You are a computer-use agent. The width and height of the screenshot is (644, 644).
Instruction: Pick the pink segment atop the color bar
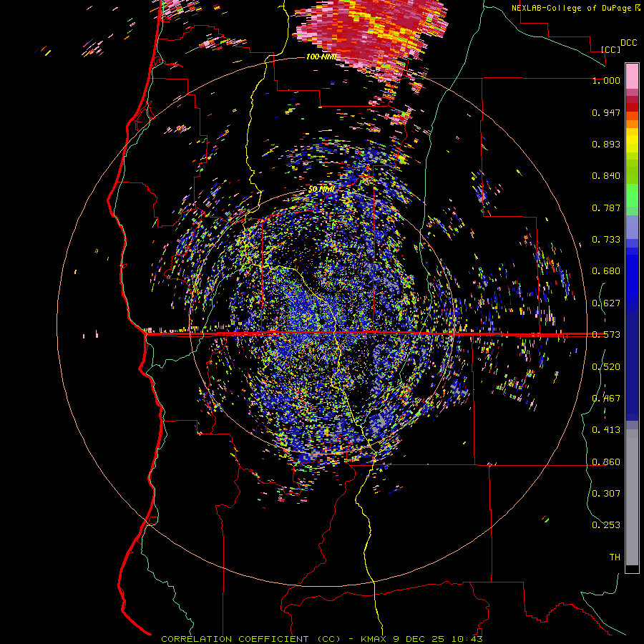click(632, 76)
